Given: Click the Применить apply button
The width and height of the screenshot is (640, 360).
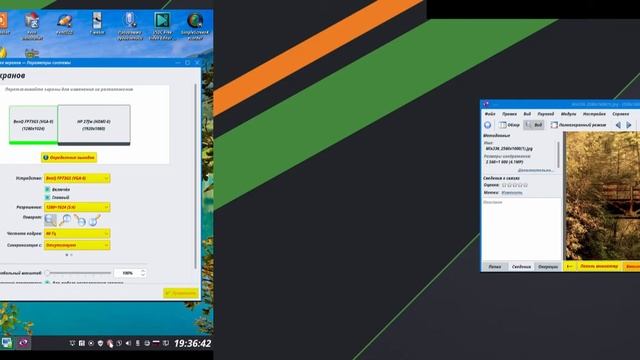Looking at the screenshot, I should [x=181, y=293].
